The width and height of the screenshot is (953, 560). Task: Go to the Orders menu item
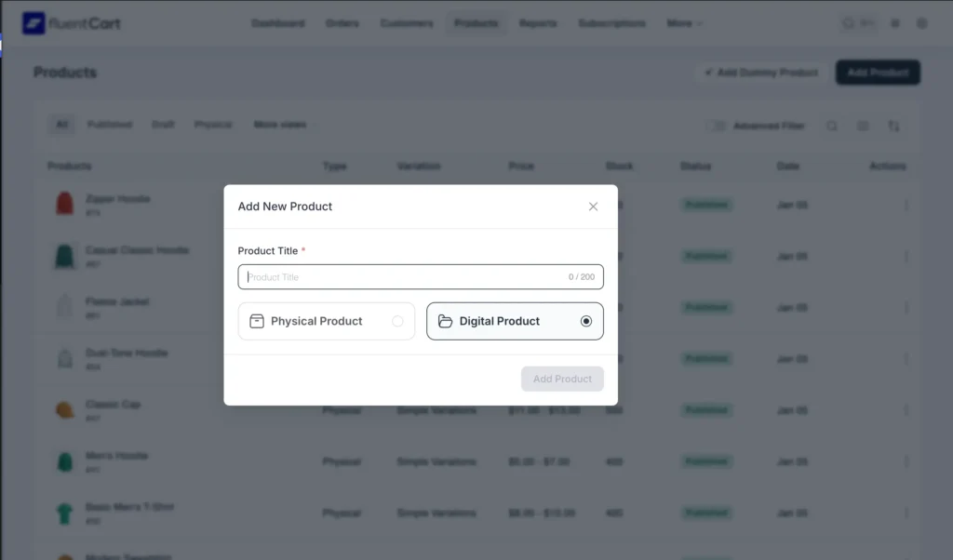click(342, 23)
